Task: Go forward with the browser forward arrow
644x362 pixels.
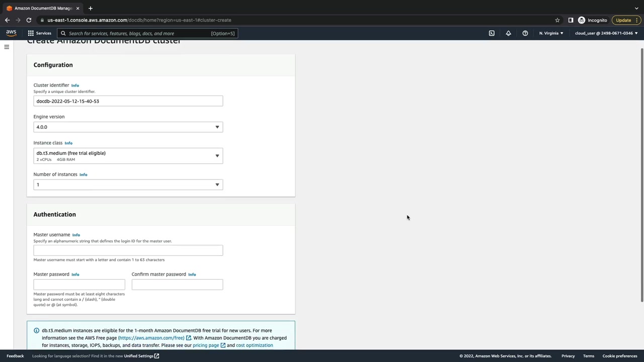Action: (x=18, y=20)
